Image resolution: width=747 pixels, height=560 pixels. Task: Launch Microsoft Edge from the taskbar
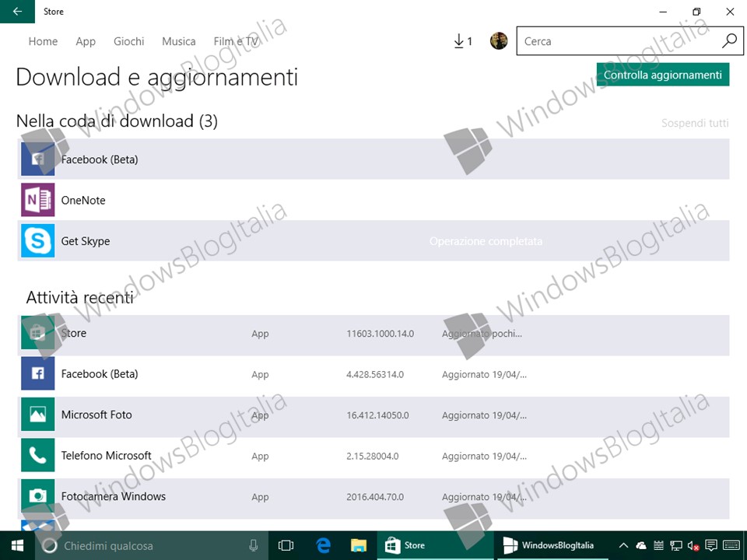tap(323, 545)
